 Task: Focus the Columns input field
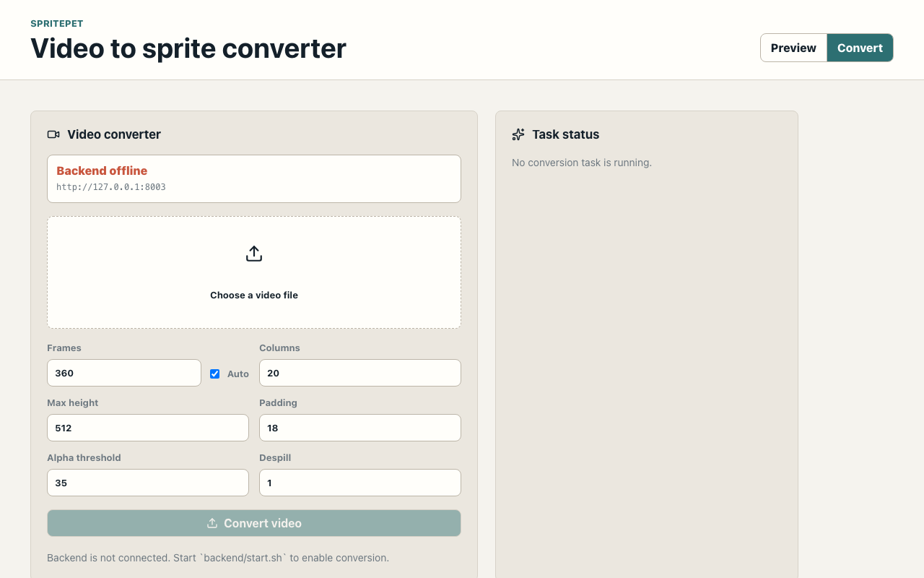tap(360, 373)
